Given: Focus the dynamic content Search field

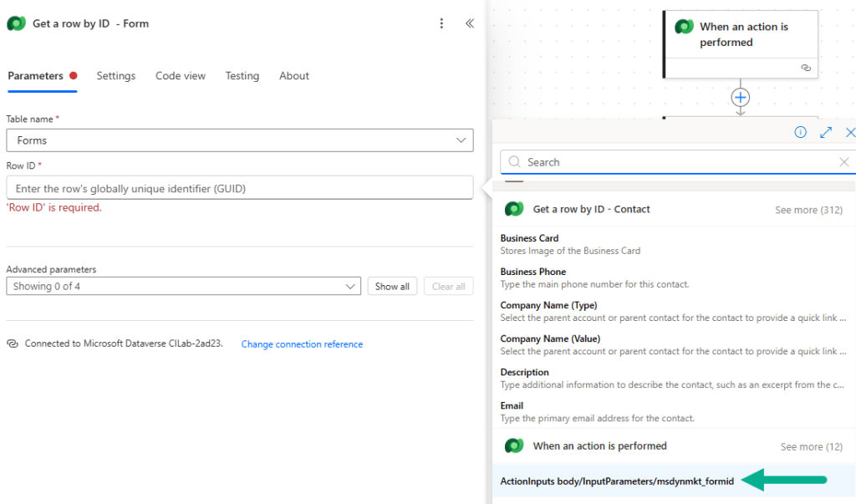Looking at the screenshot, I should click(669, 162).
